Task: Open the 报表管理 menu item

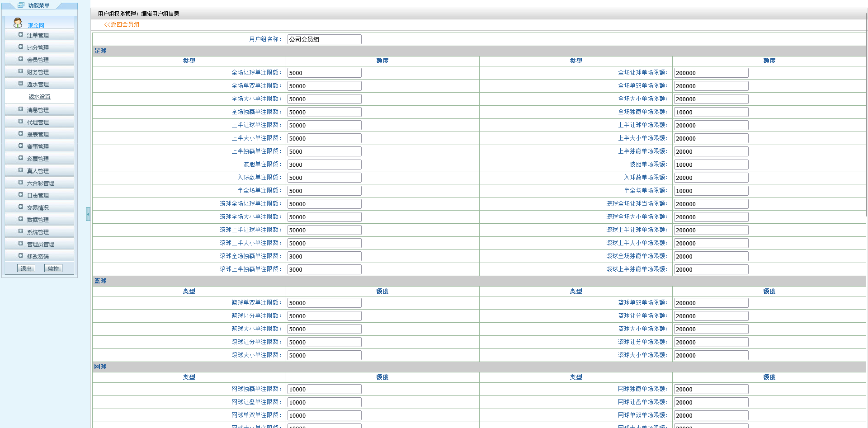Action: click(38, 135)
